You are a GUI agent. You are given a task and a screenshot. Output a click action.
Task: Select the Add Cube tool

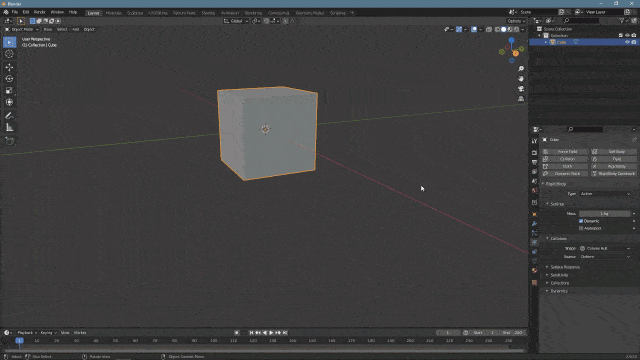(x=9, y=141)
